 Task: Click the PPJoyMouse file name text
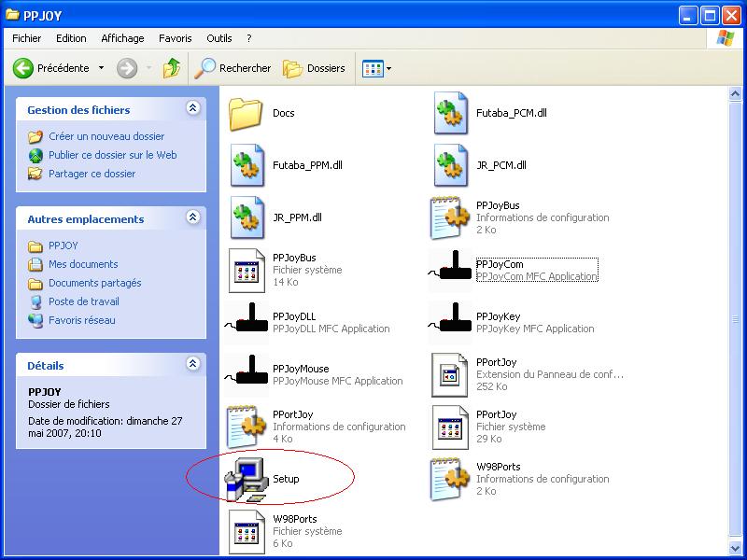coord(301,369)
